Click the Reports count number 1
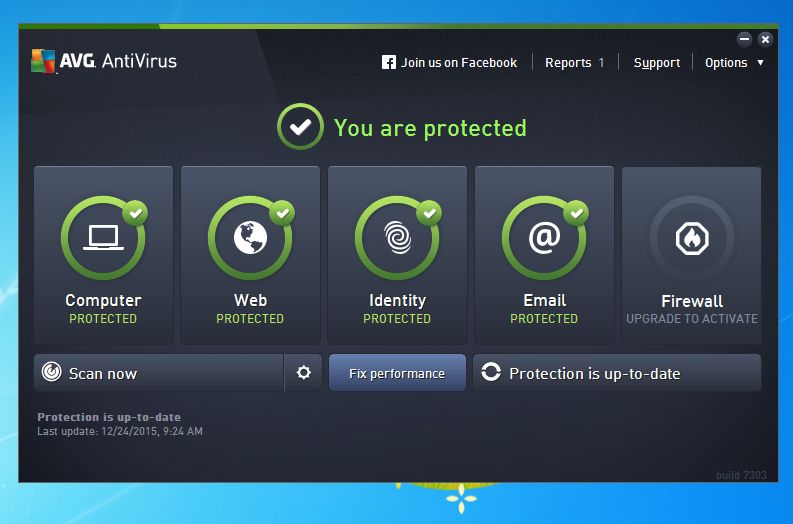793x524 pixels. [601, 63]
